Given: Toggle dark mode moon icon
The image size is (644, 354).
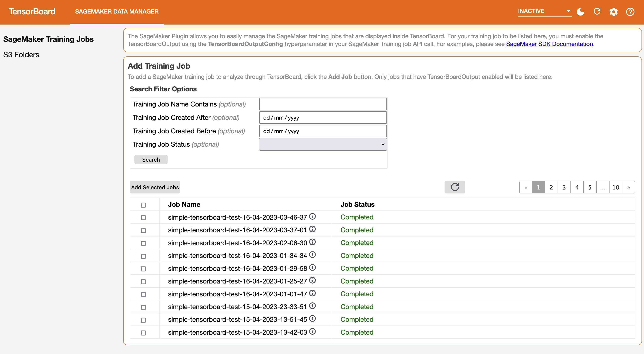Looking at the screenshot, I should tap(580, 11).
